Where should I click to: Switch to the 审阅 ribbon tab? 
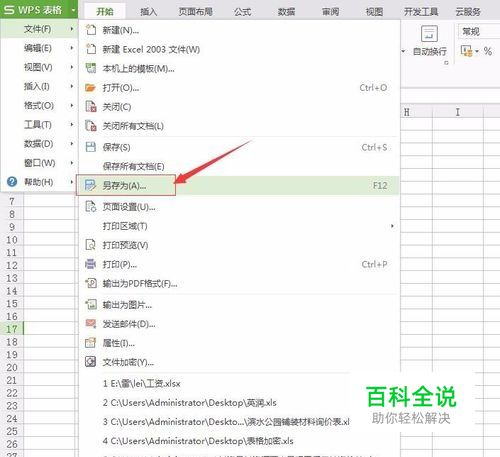(x=330, y=12)
